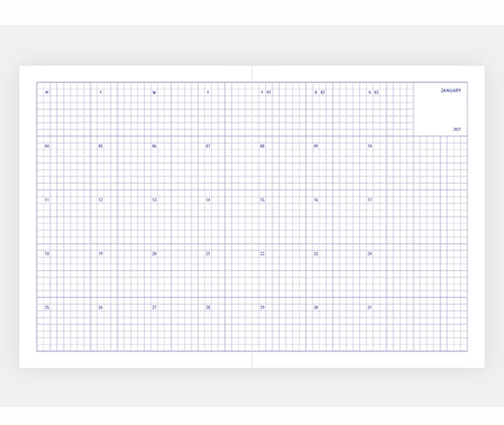
Task: Select the date 28 label
Action: (208, 307)
